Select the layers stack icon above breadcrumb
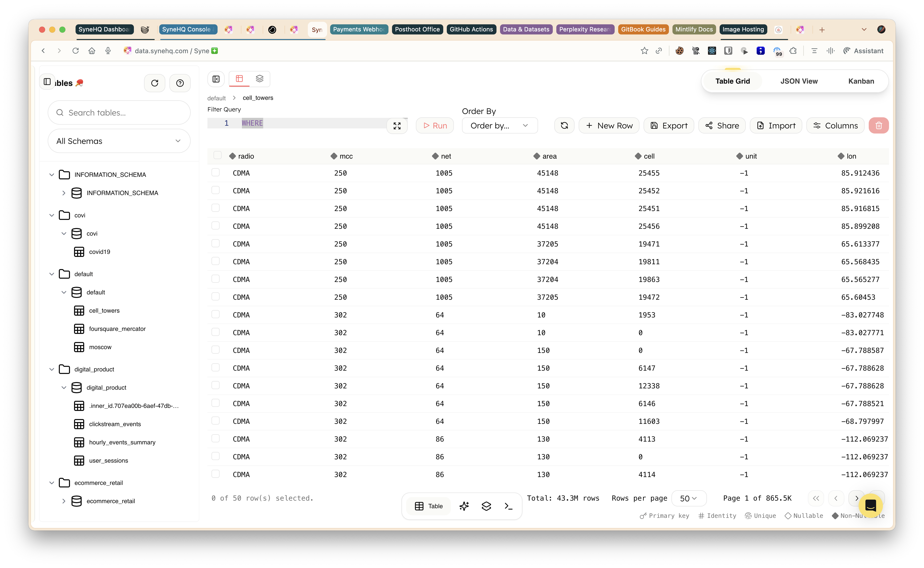Image resolution: width=924 pixels, height=568 pixels. [x=259, y=79]
